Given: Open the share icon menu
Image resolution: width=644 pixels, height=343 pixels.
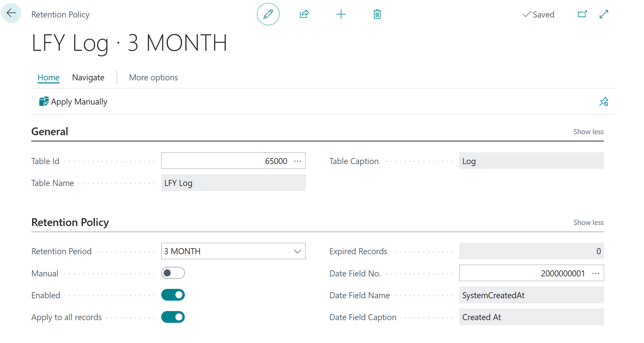Looking at the screenshot, I should point(304,14).
